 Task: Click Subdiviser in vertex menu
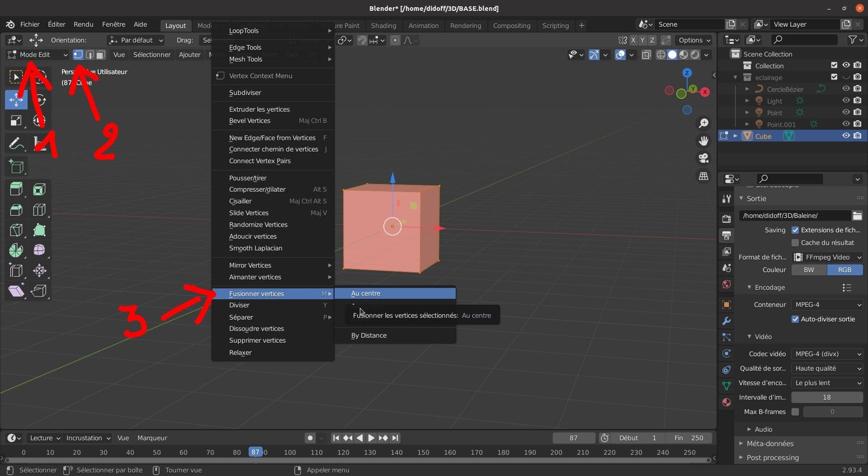(273, 93)
